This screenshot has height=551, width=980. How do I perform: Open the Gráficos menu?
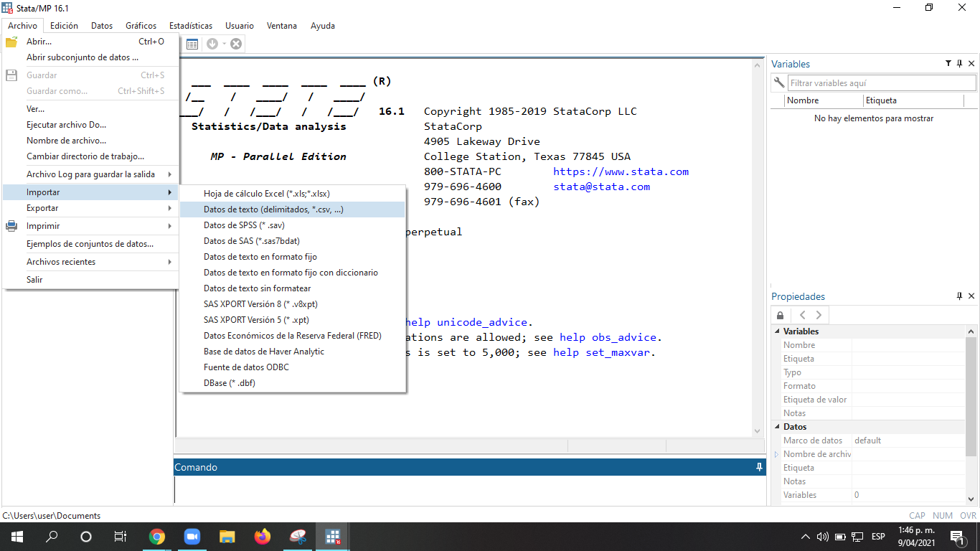141,26
